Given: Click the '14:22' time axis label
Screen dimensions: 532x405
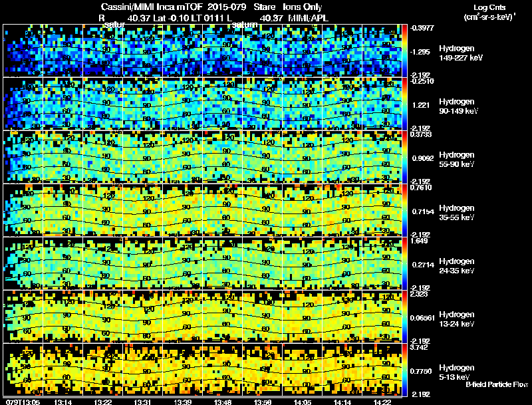Looking at the screenshot, I should pos(382,402).
